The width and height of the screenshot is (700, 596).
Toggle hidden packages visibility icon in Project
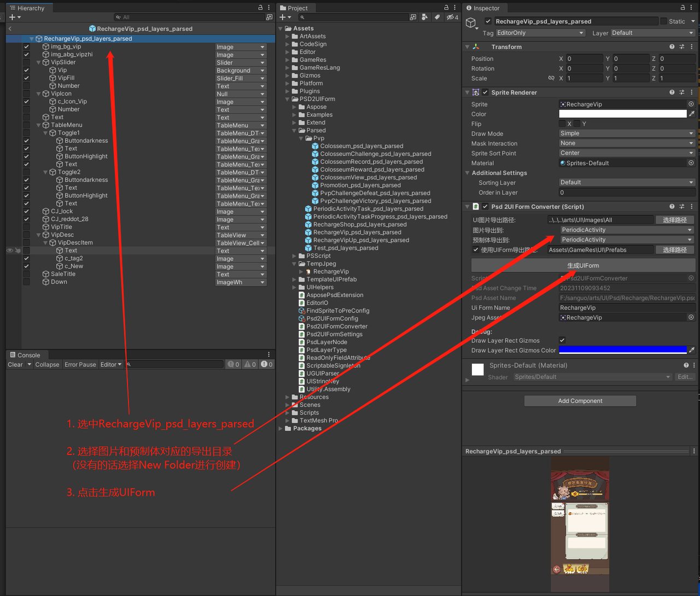(x=452, y=17)
